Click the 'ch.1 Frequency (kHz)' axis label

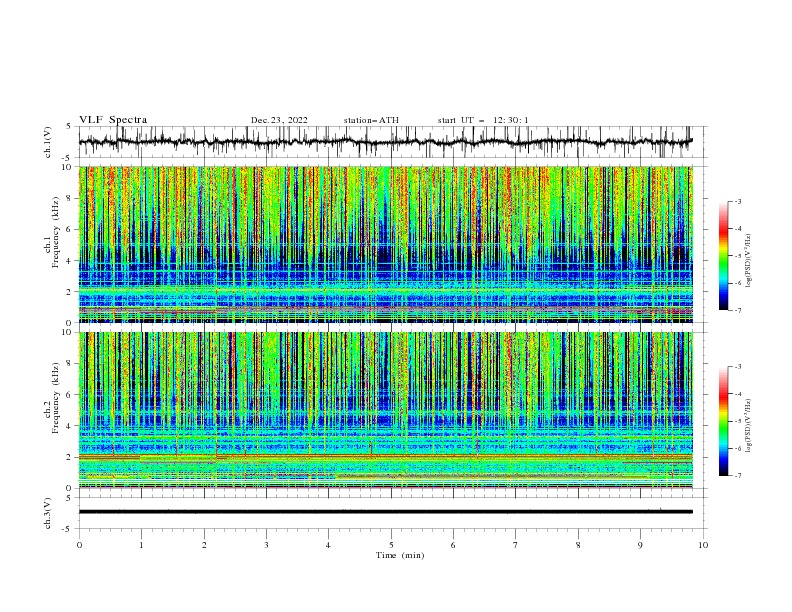pyautogui.click(x=52, y=232)
